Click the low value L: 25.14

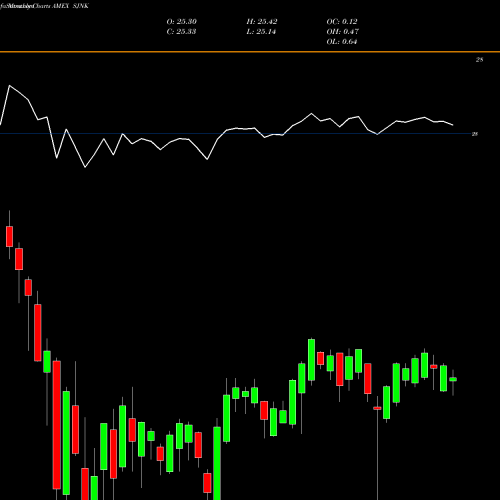tap(261, 32)
